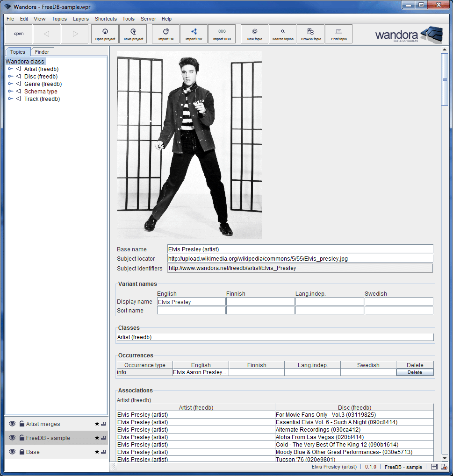
Task: Unlock the Base layer
Action: pos(22,452)
